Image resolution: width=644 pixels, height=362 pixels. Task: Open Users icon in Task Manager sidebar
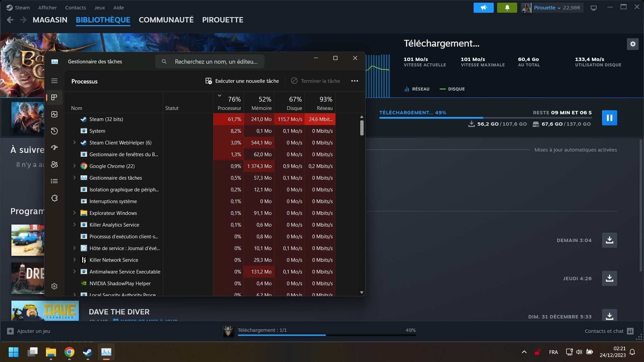[x=54, y=164]
